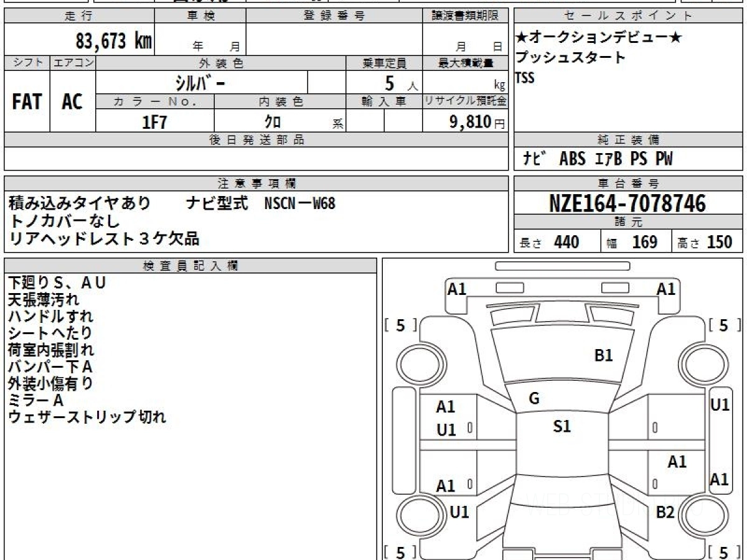This screenshot has height=560, width=747.
Task: Click the TSS sales point entry
Action: 524,78
